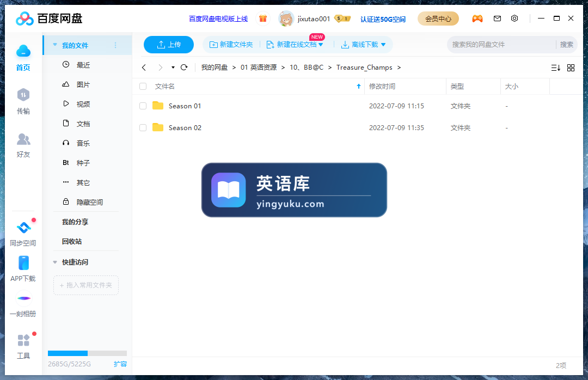Screen dimensions: 588x380
Task: Select 种子 in the sidebar
Action: (x=83, y=163)
